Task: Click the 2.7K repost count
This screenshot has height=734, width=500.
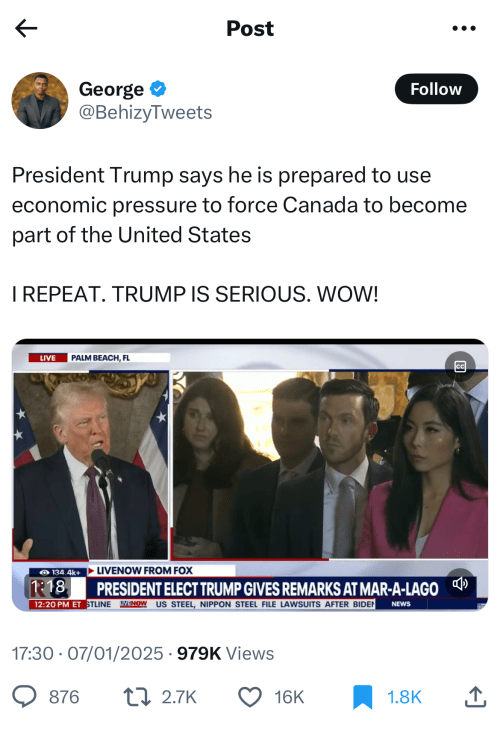Action: point(179,697)
